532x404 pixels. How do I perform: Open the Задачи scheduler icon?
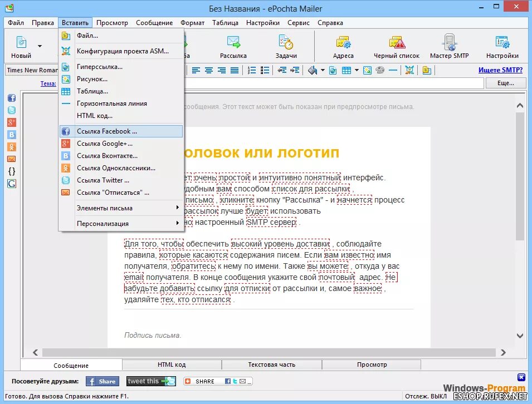(x=286, y=46)
